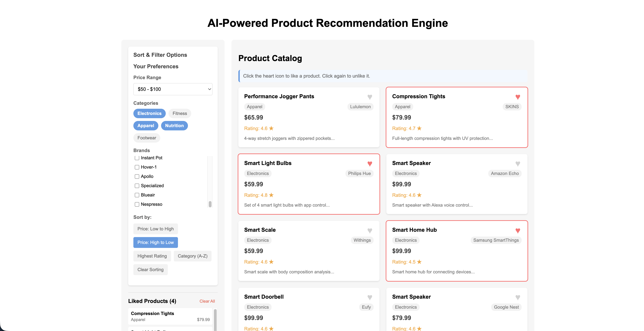This screenshot has width=644, height=331.
Task: Unlike the Compression Tights product
Action: [x=518, y=97]
